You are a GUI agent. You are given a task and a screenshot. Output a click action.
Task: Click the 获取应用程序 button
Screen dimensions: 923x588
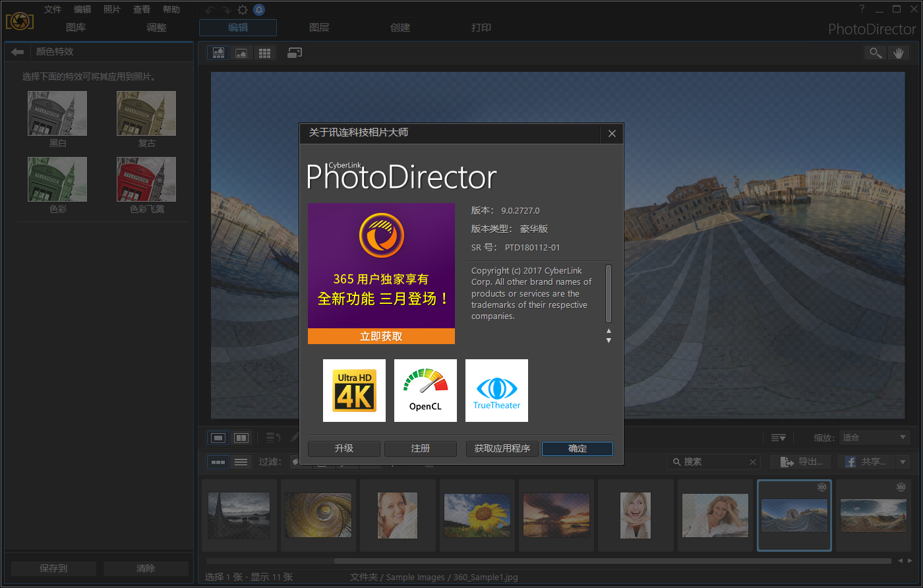pos(502,448)
